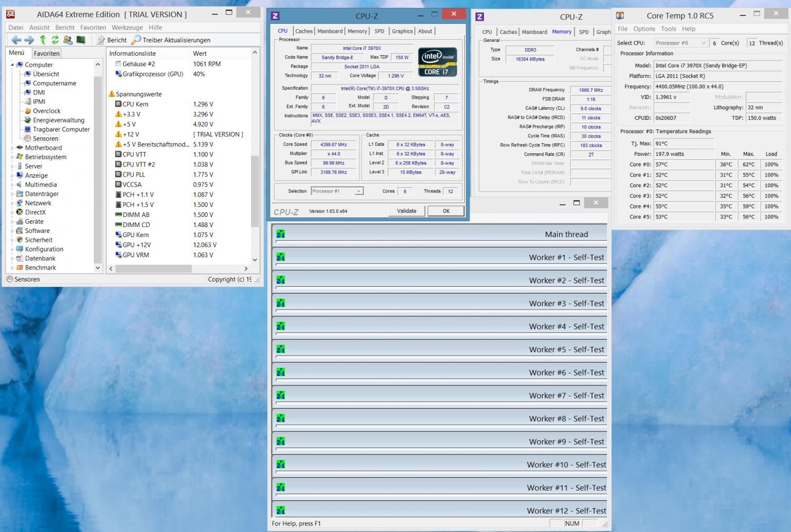This screenshot has width=791, height=532.
Task: Click the DRAM Frequency value field
Action: tap(590, 90)
